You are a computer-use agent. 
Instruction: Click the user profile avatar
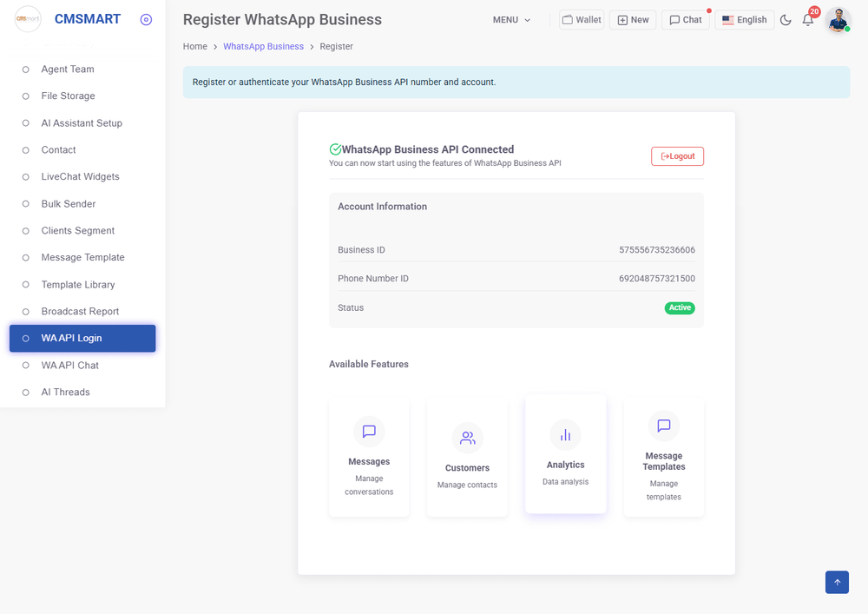838,20
